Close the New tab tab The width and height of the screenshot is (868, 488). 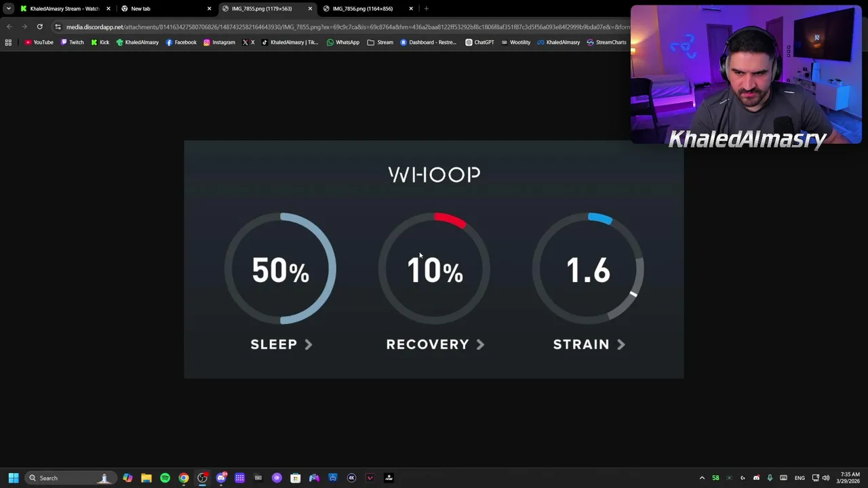click(209, 8)
